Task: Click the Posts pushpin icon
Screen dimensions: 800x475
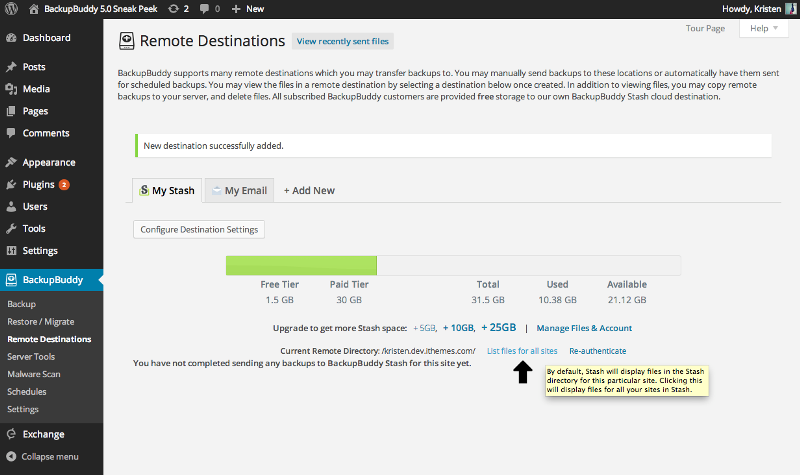Action: click(11, 67)
